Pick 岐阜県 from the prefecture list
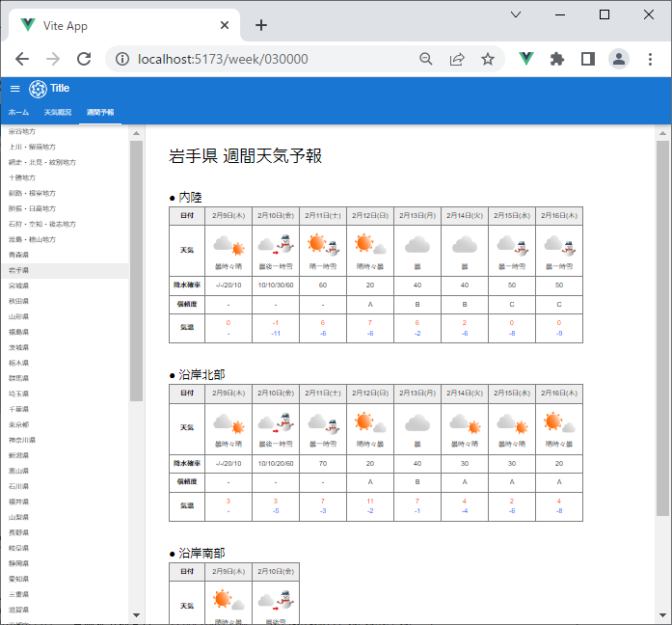This screenshot has height=625, width=672. [65, 548]
